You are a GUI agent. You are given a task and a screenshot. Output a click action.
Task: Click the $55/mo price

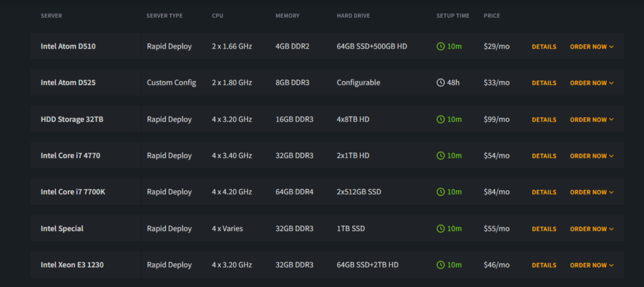tap(497, 228)
